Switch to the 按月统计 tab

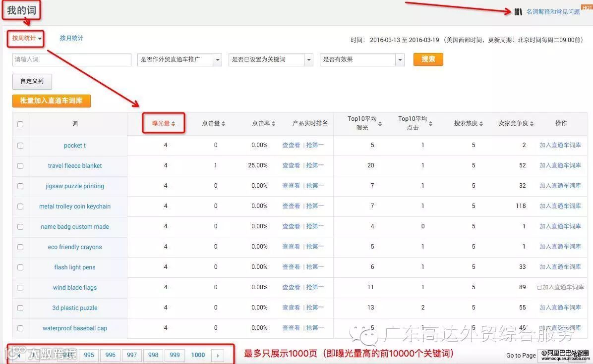tap(71, 38)
